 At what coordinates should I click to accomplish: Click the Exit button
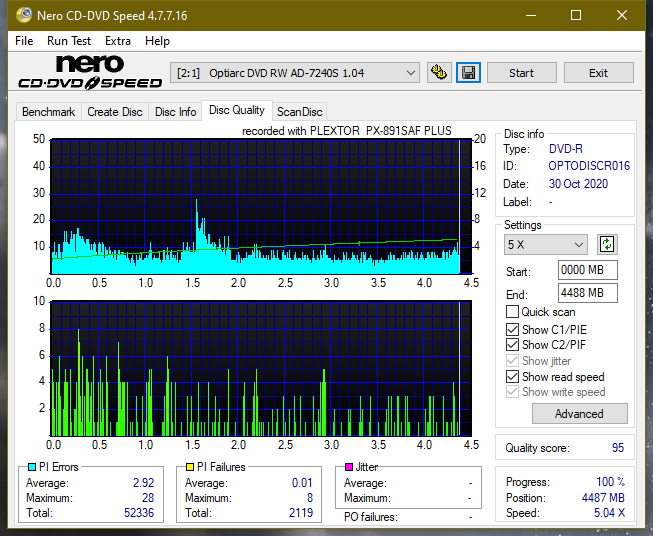(x=598, y=73)
